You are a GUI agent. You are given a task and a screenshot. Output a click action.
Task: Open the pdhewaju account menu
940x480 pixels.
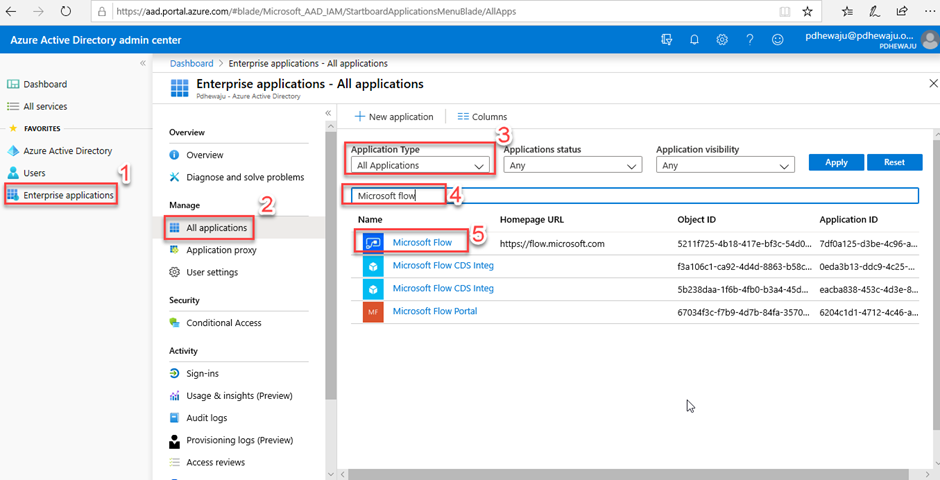click(870, 40)
